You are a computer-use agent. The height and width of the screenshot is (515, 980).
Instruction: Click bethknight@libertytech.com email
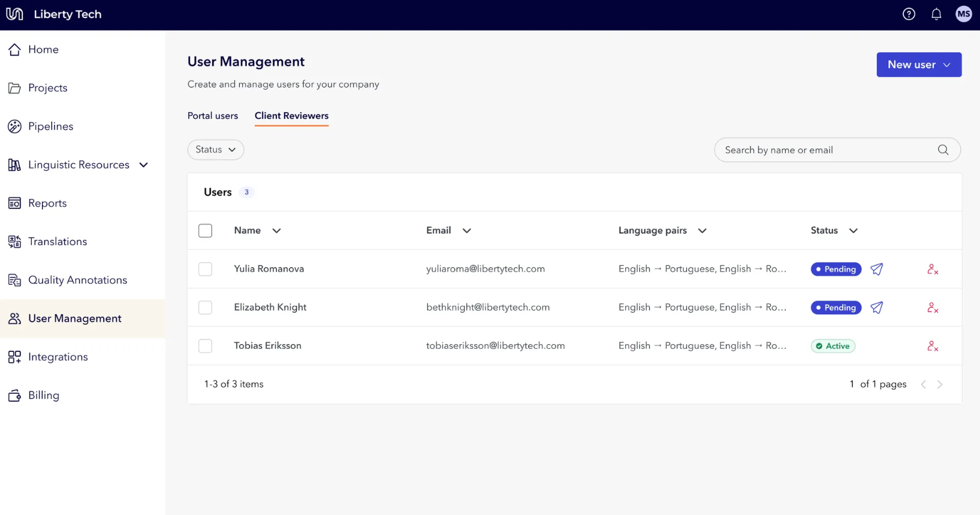(488, 307)
